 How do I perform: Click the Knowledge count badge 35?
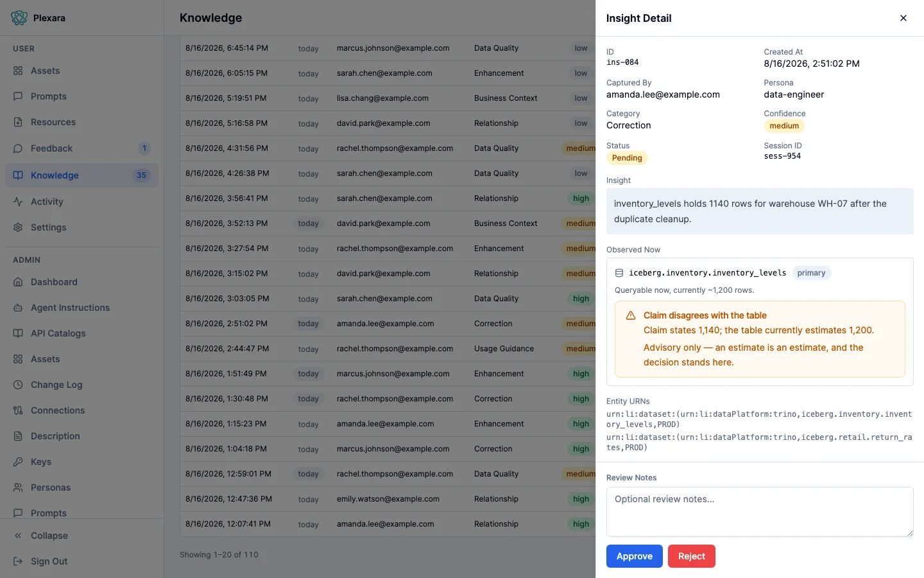coord(141,175)
